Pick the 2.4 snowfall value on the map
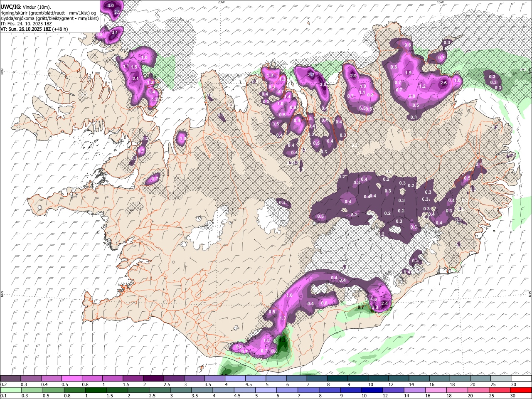Viewport: 532px width, 399px height. (x=384, y=304)
